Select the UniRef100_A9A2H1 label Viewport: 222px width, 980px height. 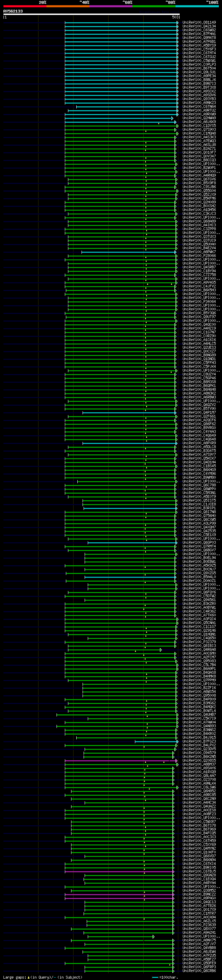[x=199, y=932]
